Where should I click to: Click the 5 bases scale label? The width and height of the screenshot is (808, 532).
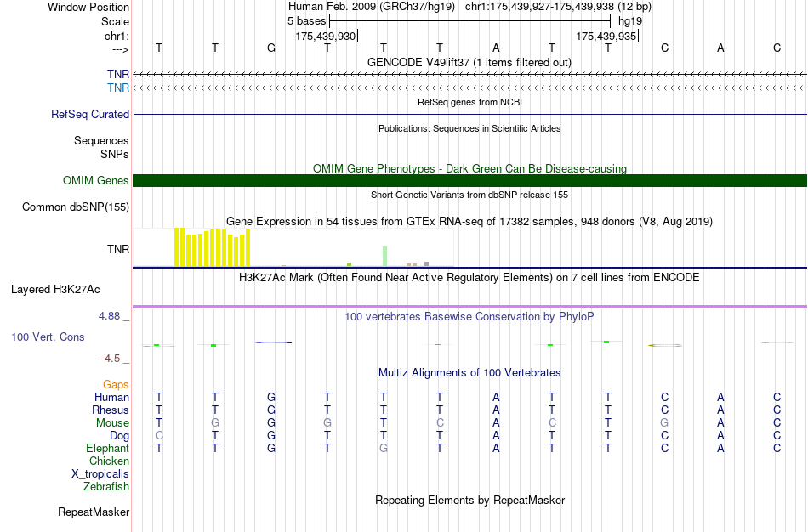[x=306, y=21]
